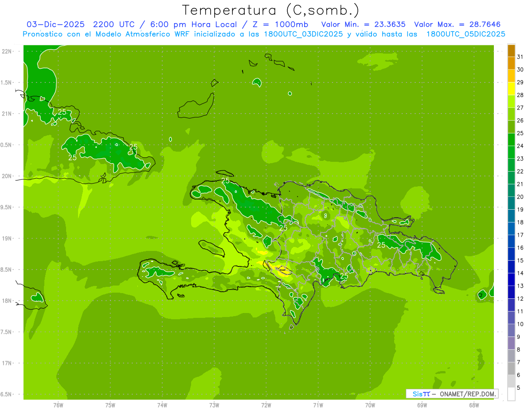Select the purple 9 degree legend swatch
This screenshot has width=532, height=411.
point(511,331)
